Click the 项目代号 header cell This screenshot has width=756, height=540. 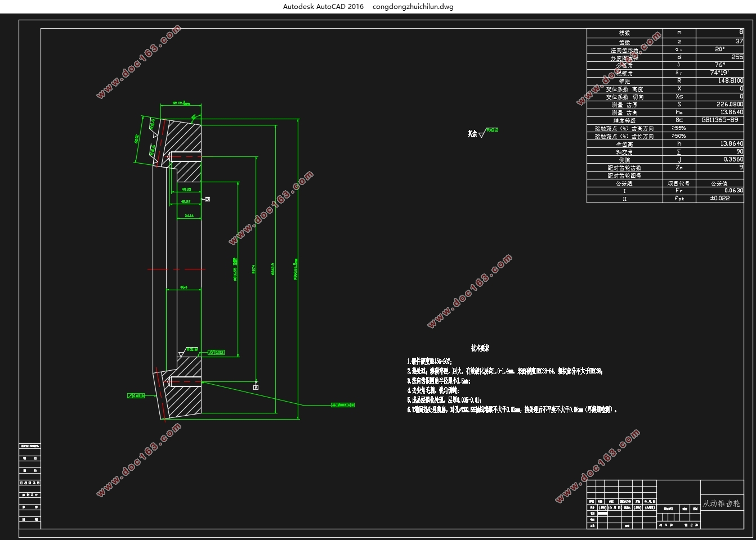679,183
